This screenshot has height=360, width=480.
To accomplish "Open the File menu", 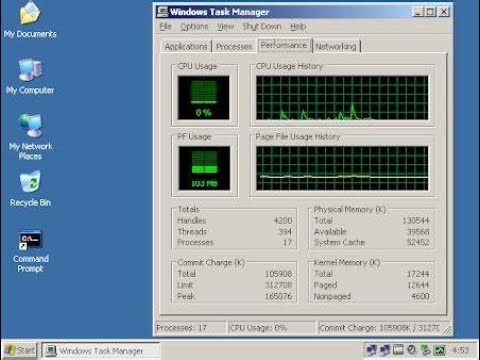I will [x=165, y=26].
